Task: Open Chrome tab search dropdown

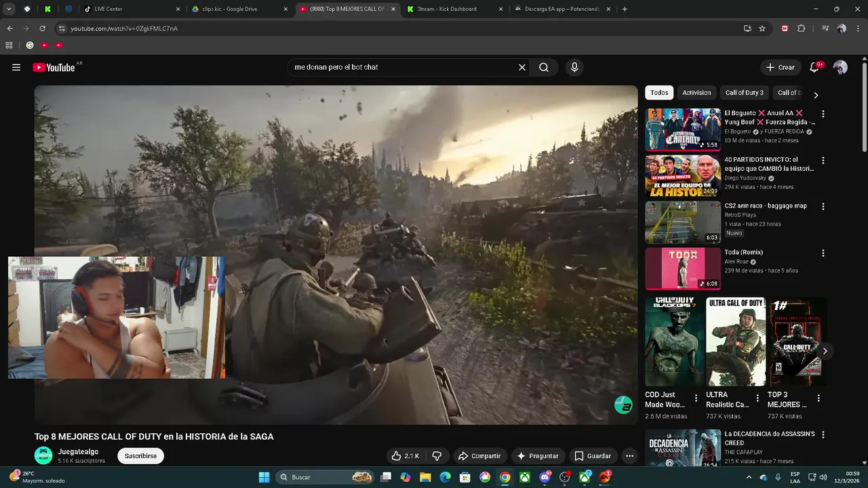Action: [9, 9]
